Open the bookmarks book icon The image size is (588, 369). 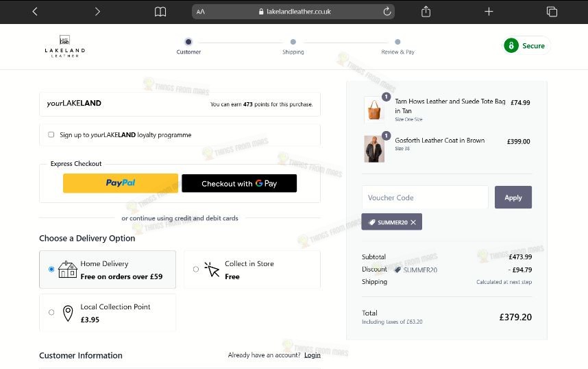click(x=160, y=12)
